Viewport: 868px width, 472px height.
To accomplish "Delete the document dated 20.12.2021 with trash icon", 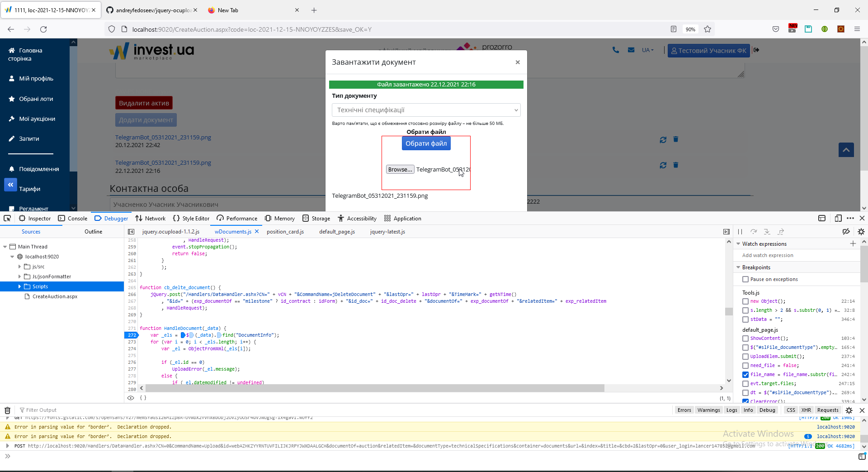I will coord(676,139).
